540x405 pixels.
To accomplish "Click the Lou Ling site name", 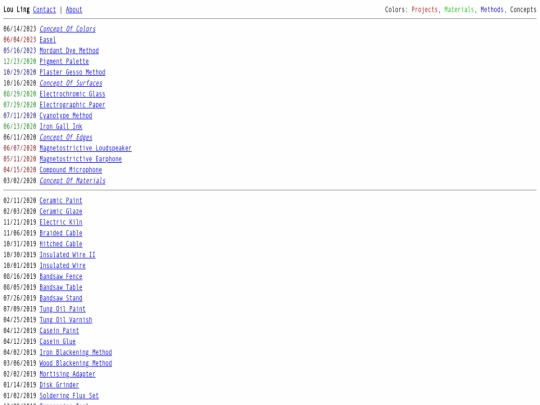I will [x=17, y=10].
